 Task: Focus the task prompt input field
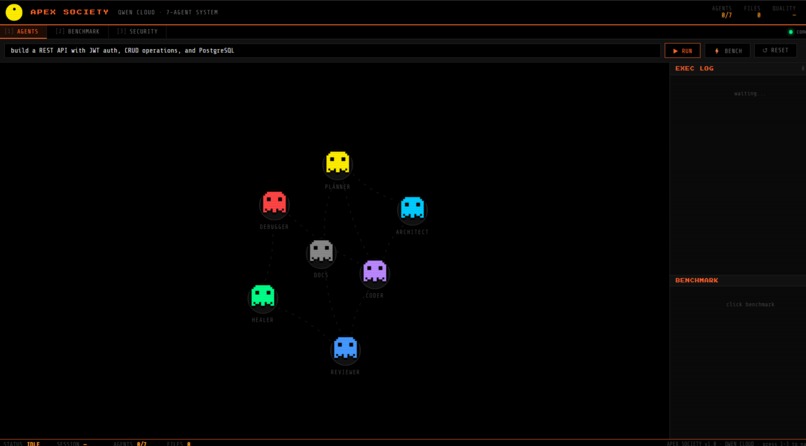tap(332, 51)
